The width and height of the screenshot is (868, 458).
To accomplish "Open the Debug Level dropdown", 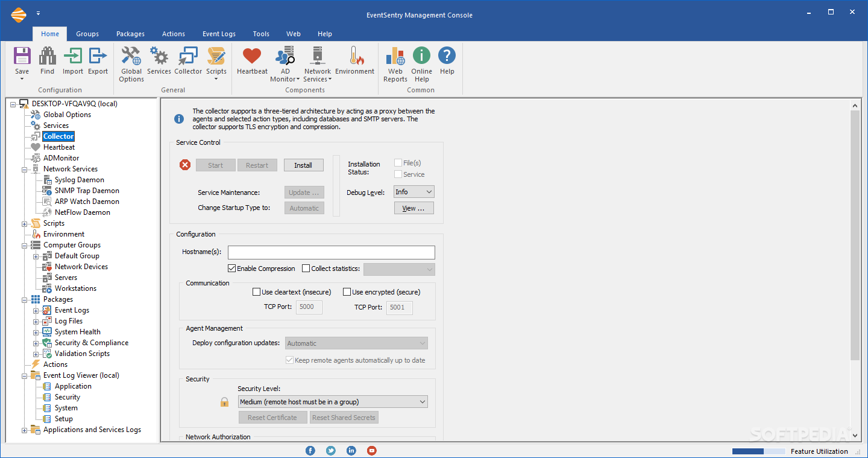I will coord(414,192).
